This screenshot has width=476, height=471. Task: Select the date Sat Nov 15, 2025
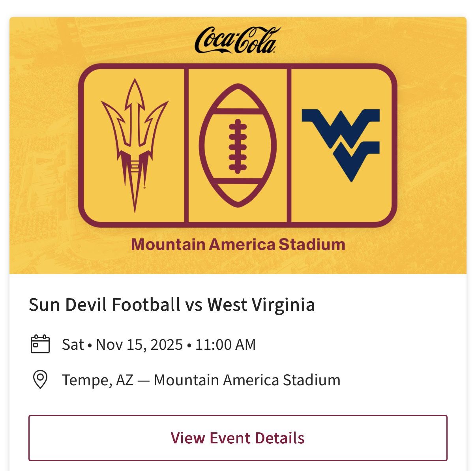pos(122,344)
